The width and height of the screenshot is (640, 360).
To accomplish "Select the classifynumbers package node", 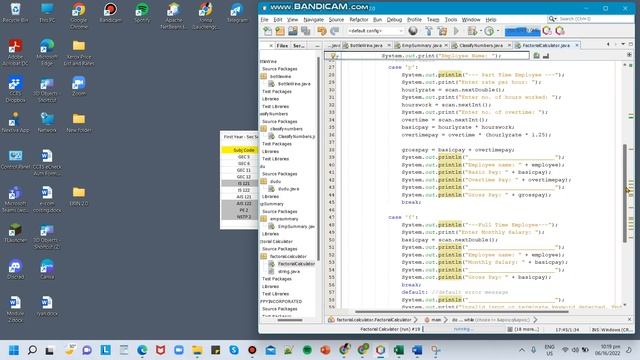I will tap(286, 129).
